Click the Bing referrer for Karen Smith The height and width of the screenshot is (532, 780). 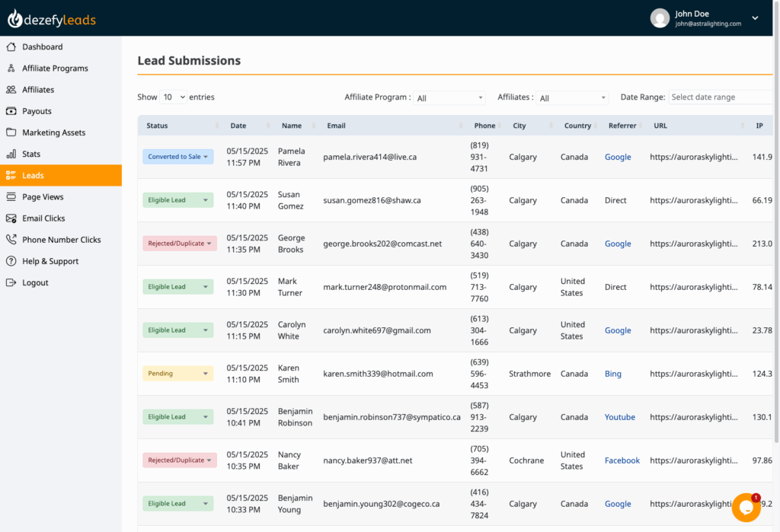(613, 374)
